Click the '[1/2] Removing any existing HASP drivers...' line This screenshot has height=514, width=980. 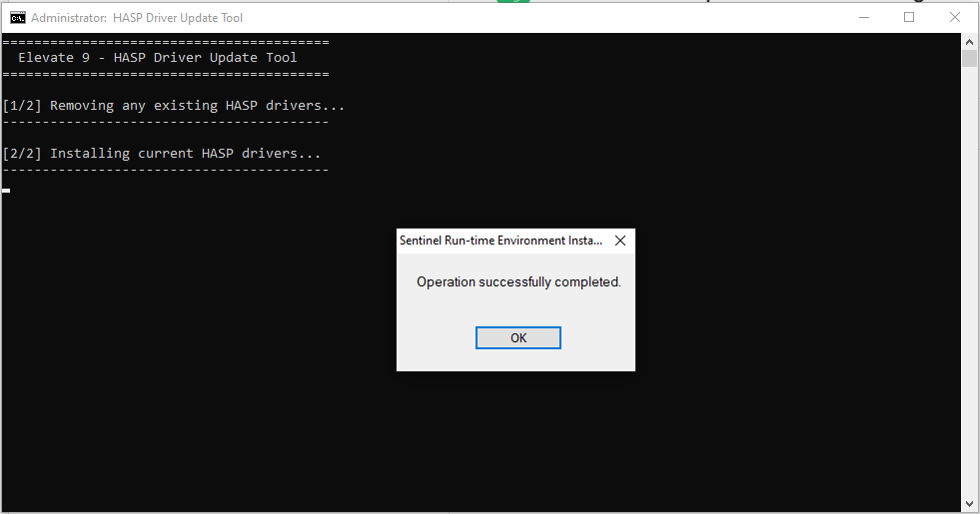point(174,106)
